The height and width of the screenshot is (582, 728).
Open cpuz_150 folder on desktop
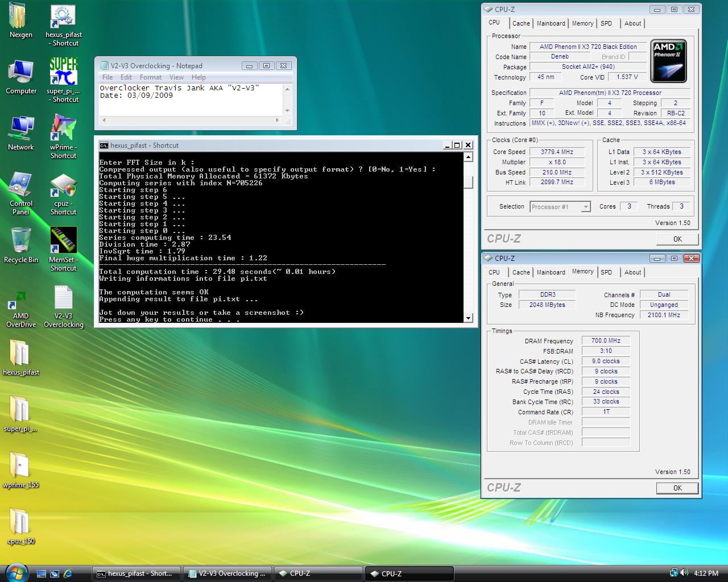click(x=20, y=526)
